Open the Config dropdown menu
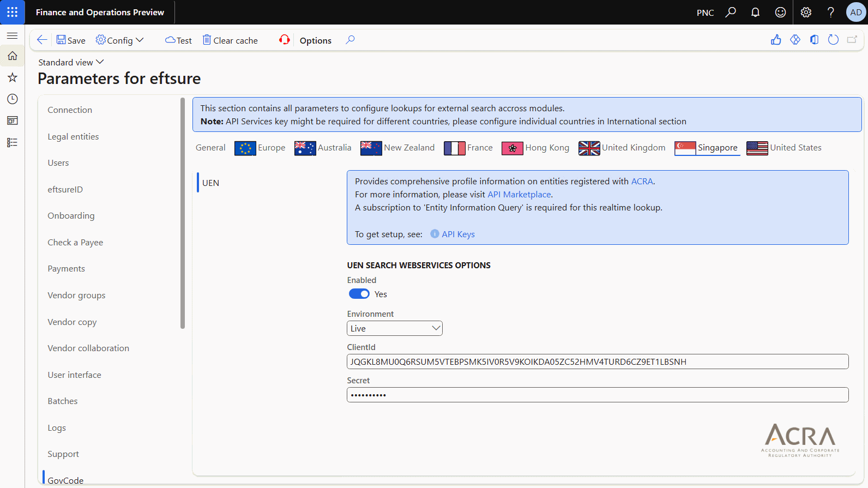The width and height of the screenshot is (868, 488). pos(119,40)
